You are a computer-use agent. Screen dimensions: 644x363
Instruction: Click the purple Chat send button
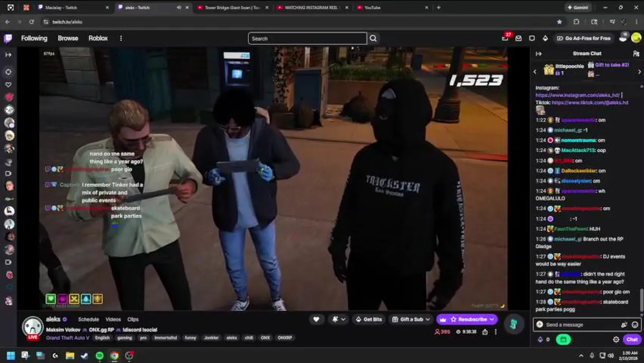click(632, 340)
